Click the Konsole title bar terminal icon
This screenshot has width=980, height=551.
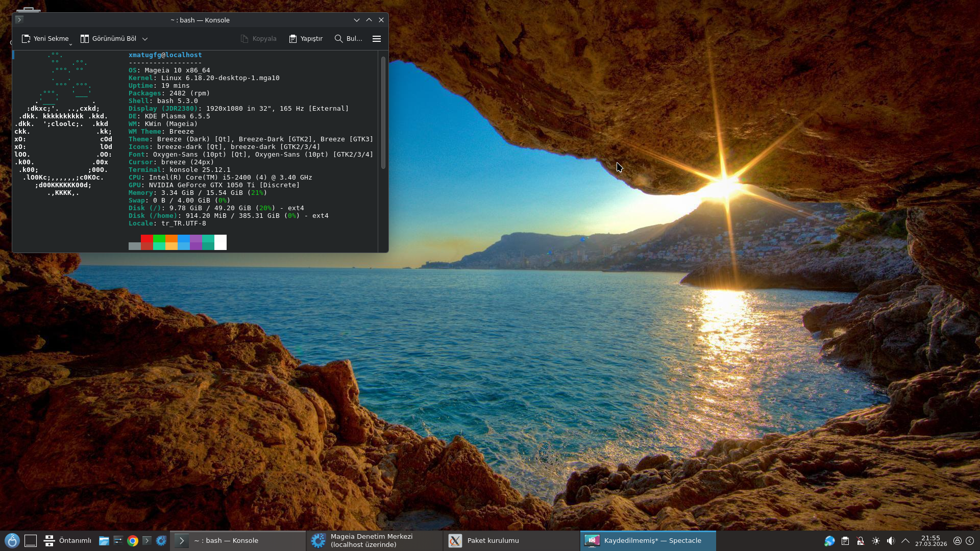(x=19, y=20)
